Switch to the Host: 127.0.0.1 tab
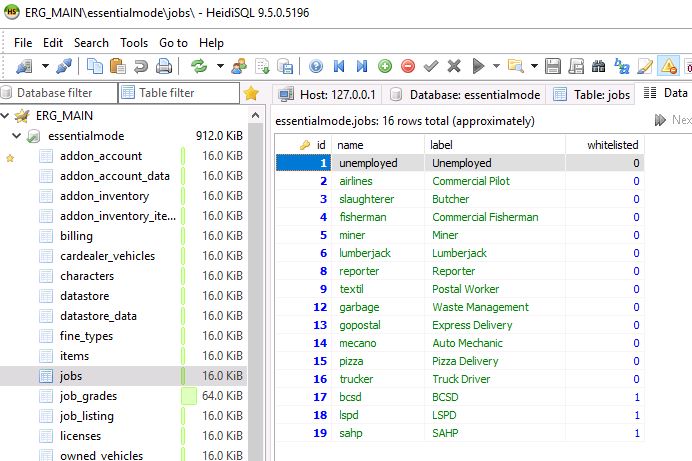This screenshot has width=692, height=461. point(327,94)
